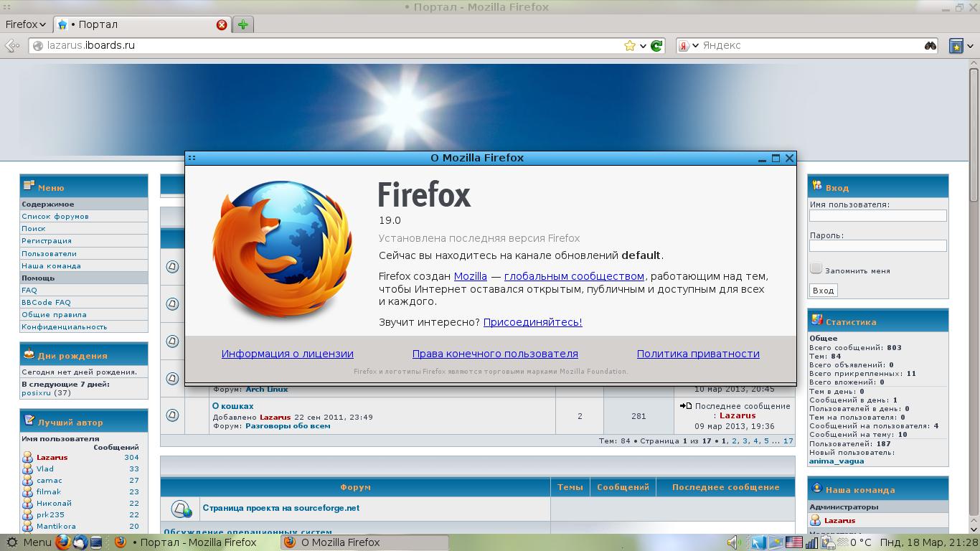Open the desktop Menu button in taskbar

(29, 542)
